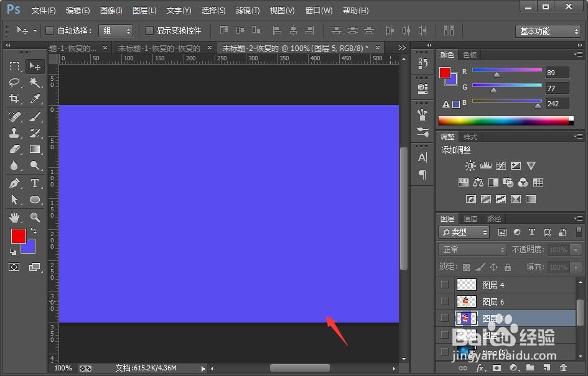This screenshot has height=376, width=588.
Task: Click the 100% zoom level field
Action: pyautogui.click(x=63, y=369)
